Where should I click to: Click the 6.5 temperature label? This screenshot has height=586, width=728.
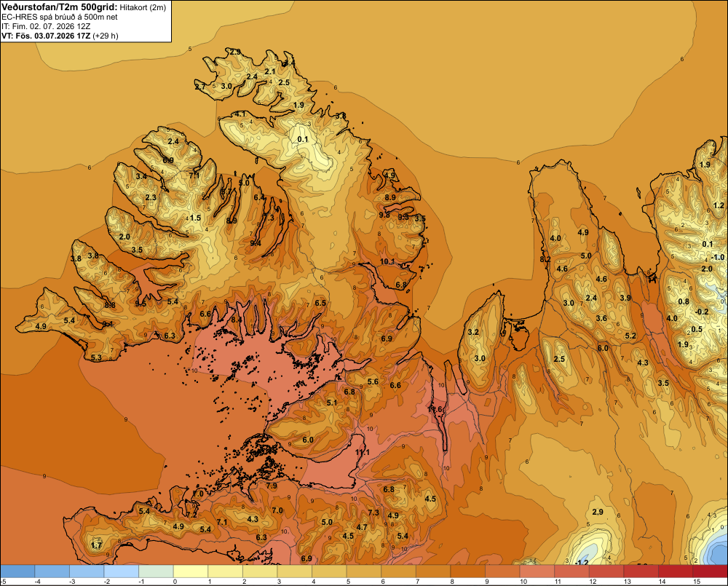[320, 303]
